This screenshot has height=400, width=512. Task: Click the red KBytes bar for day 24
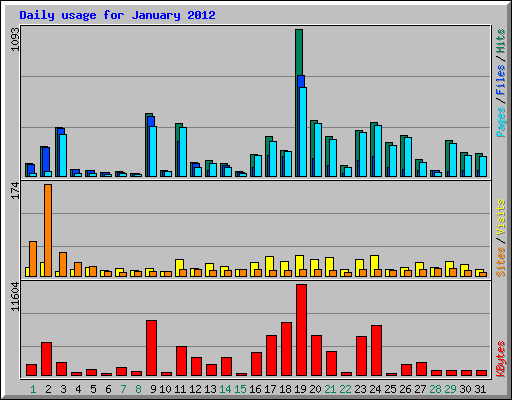[x=376, y=351]
